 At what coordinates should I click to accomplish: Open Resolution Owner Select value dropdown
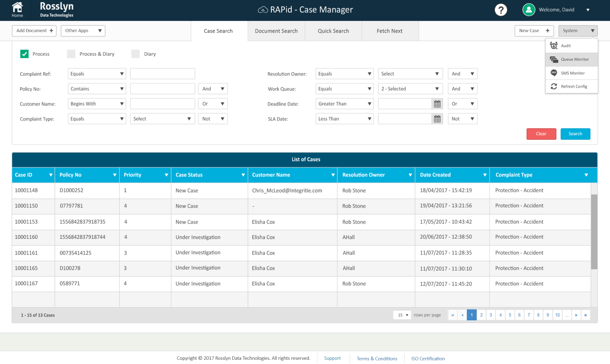(411, 74)
